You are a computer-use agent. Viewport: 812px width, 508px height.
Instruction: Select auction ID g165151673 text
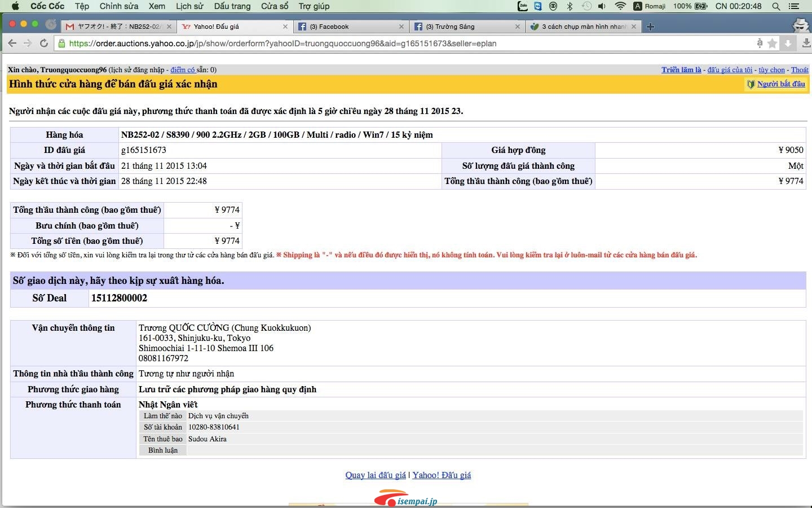pyautogui.click(x=144, y=150)
